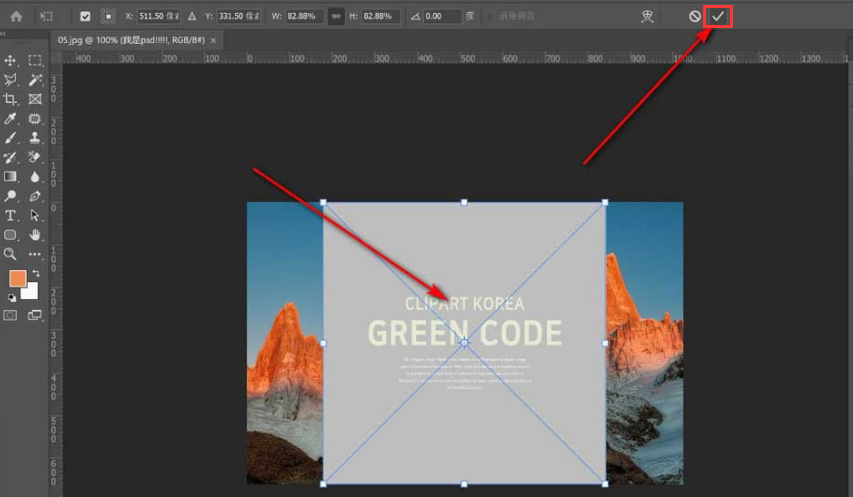The width and height of the screenshot is (853, 497).
Task: Select the Eyedropper tool
Action: [x=10, y=119]
